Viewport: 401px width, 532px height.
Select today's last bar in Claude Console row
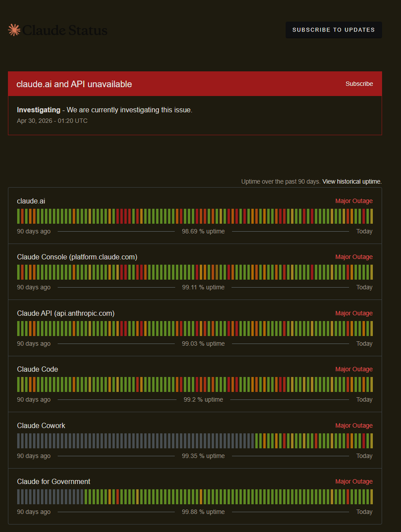[371, 272]
